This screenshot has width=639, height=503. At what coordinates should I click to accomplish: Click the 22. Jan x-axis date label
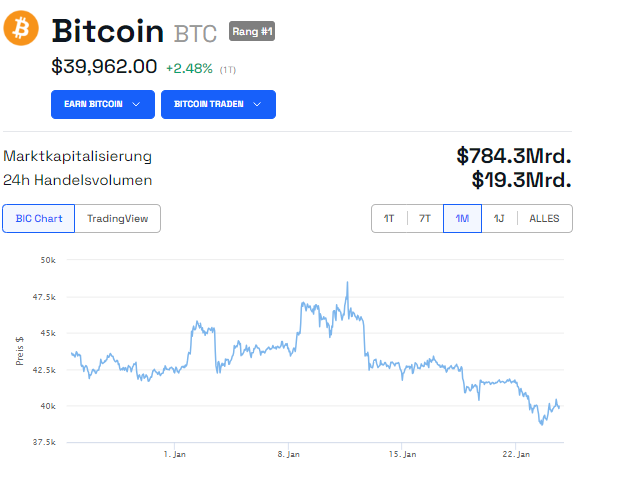pyautogui.click(x=515, y=454)
